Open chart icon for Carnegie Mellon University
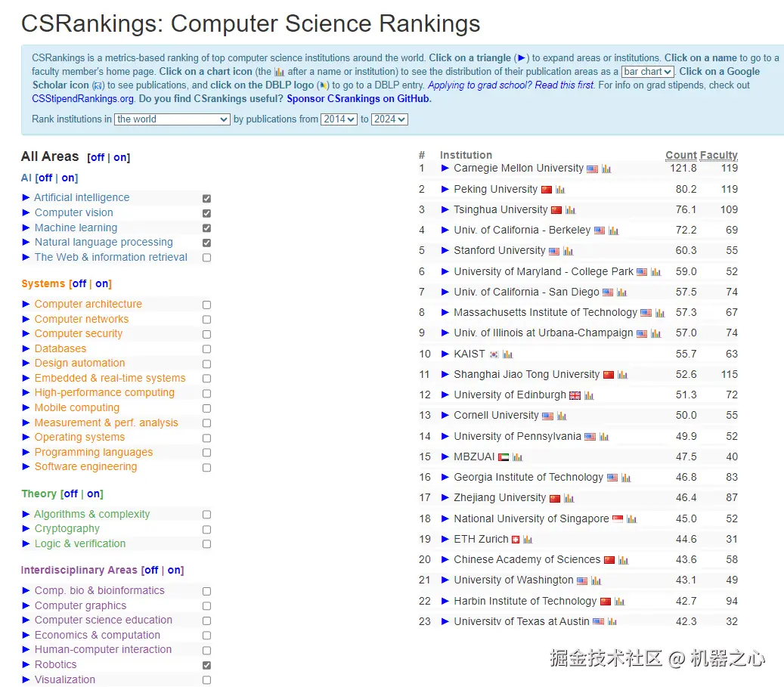This screenshot has height=687, width=784. tap(606, 169)
